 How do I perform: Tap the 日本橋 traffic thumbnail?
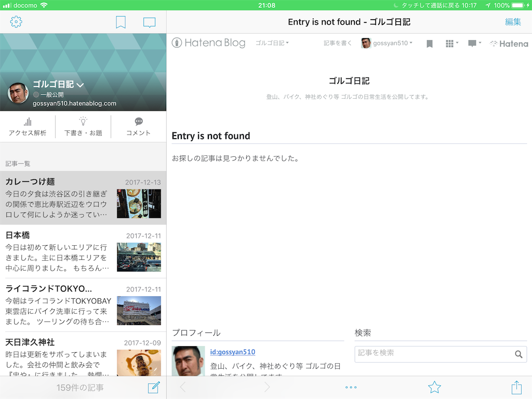pos(139,257)
